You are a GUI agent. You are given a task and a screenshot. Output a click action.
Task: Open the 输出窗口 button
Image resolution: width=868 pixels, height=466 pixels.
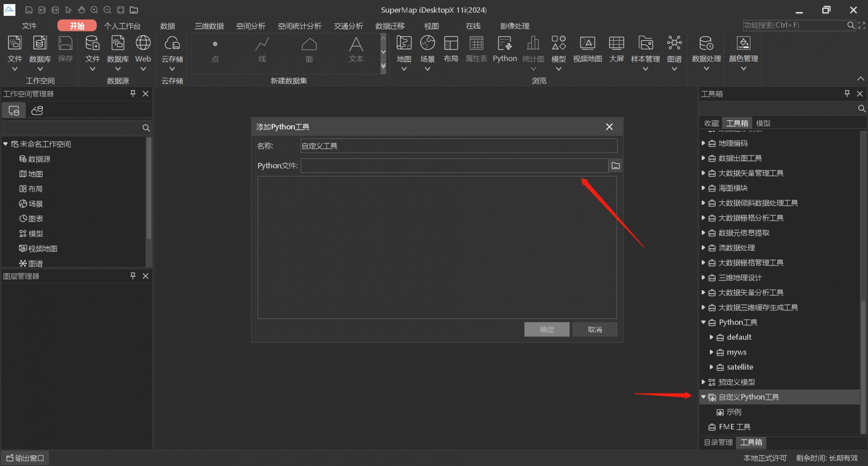tap(25, 458)
